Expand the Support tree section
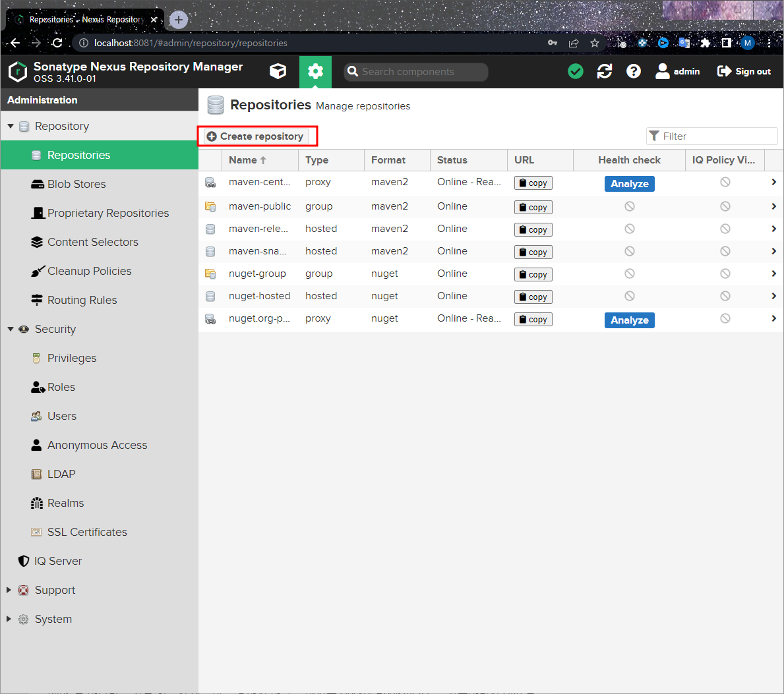This screenshot has width=784, height=694. point(9,590)
